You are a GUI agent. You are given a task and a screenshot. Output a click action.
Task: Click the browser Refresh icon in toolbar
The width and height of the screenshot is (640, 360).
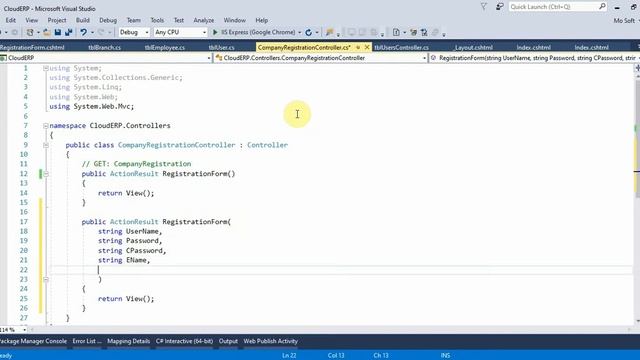click(x=309, y=32)
